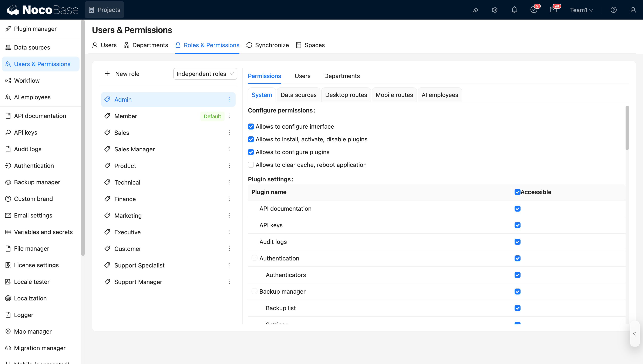Click the workflow tasks icon with 9 badge

point(533,10)
